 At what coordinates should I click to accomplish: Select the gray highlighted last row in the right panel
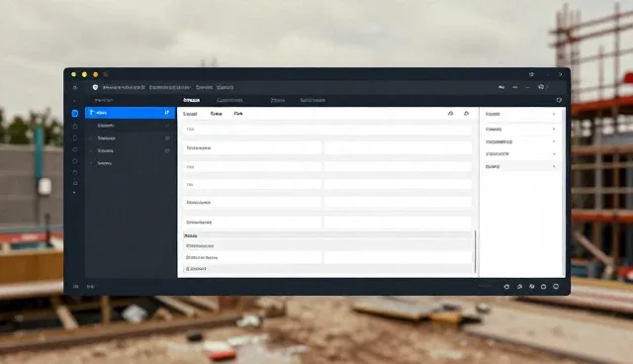(x=520, y=166)
